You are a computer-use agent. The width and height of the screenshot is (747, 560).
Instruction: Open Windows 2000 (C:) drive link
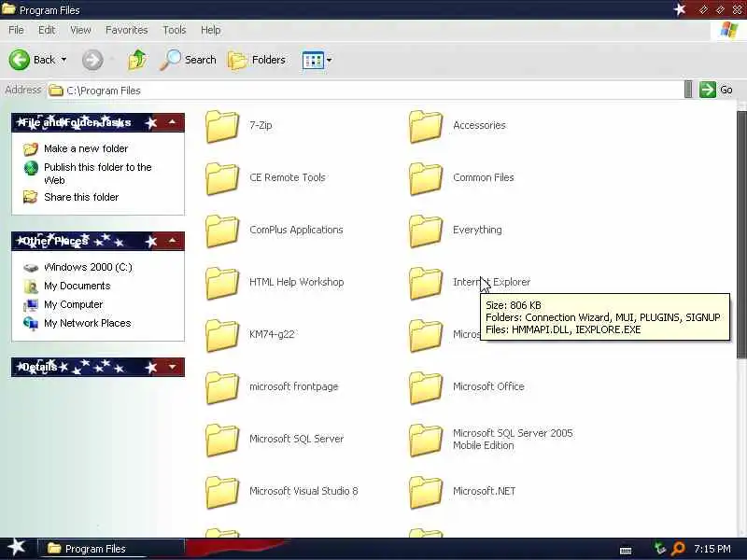coord(88,267)
